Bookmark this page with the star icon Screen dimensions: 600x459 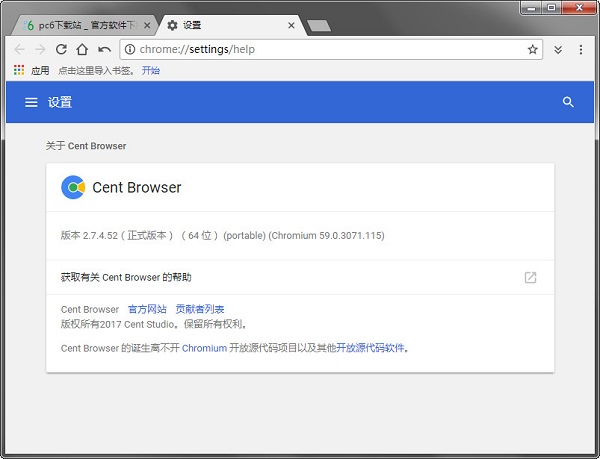click(x=533, y=49)
